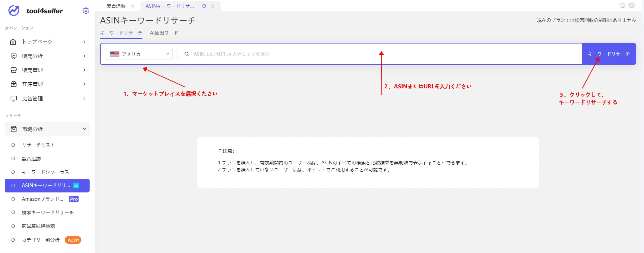Image resolution: width=644 pixels, height=253 pixels.
Task: Select the ASINキーワードリサーチ page tab
Action: pos(170,6)
